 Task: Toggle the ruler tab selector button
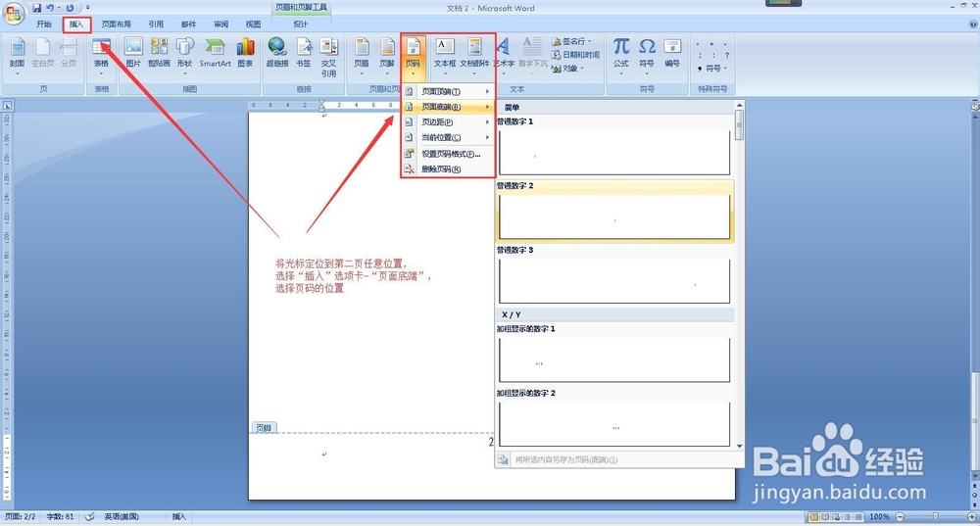[8, 106]
